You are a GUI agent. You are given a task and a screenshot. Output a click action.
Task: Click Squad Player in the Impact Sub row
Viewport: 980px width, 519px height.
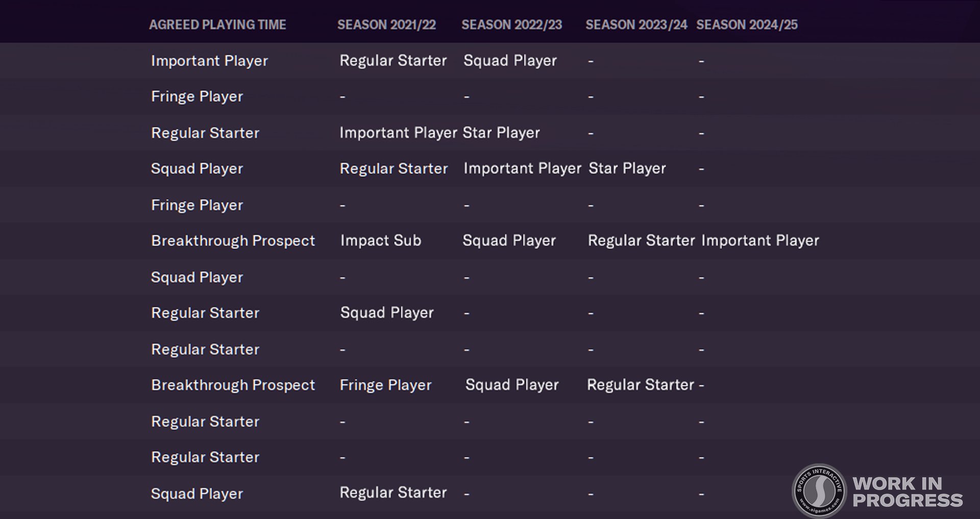(x=509, y=240)
